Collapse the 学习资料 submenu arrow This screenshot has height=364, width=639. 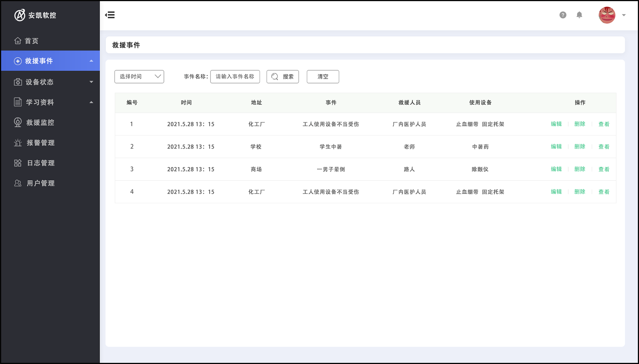[x=91, y=102]
